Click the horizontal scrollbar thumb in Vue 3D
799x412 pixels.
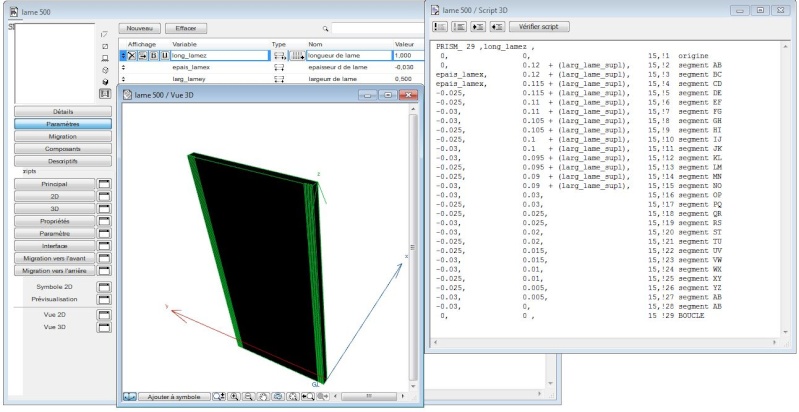(x=369, y=396)
